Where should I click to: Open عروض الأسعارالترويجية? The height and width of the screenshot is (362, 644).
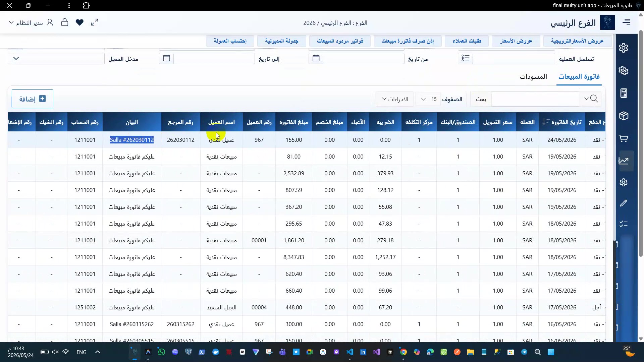point(577,41)
